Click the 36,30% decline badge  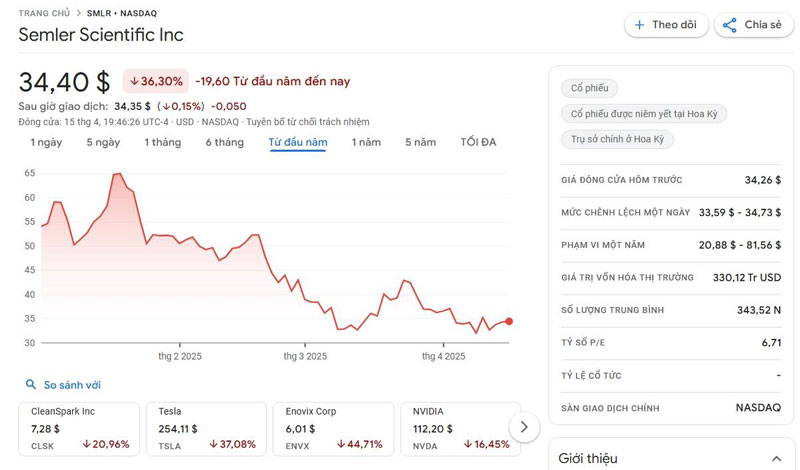tap(156, 81)
